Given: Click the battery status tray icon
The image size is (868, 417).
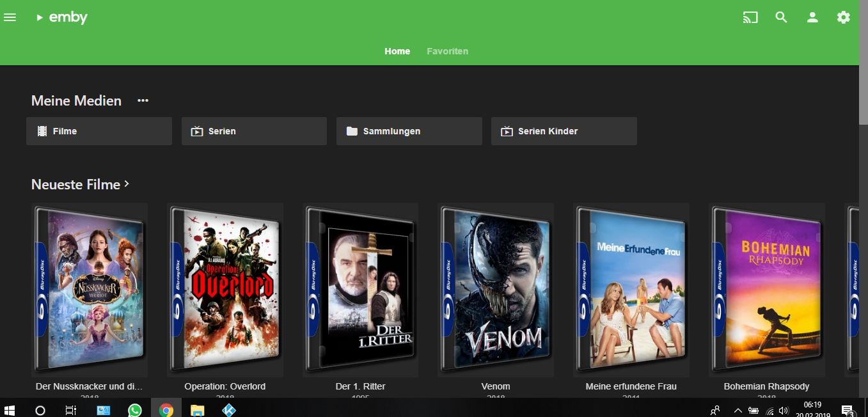Looking at the screenshot, I should coord(754,411).
